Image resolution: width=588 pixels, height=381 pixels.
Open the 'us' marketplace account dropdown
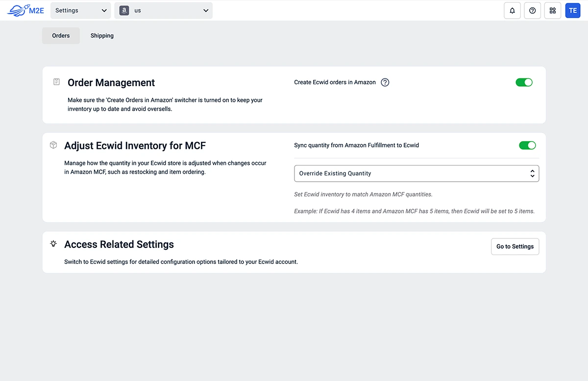tap(164, 11)
